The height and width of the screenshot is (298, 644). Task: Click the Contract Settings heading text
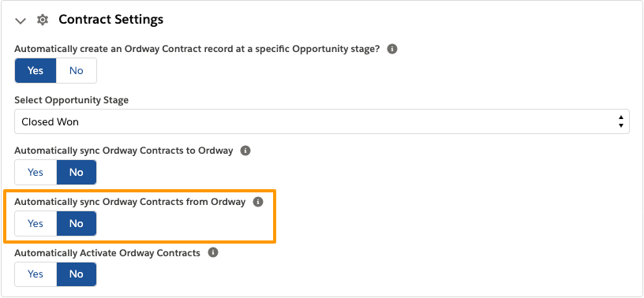(111, 19)
